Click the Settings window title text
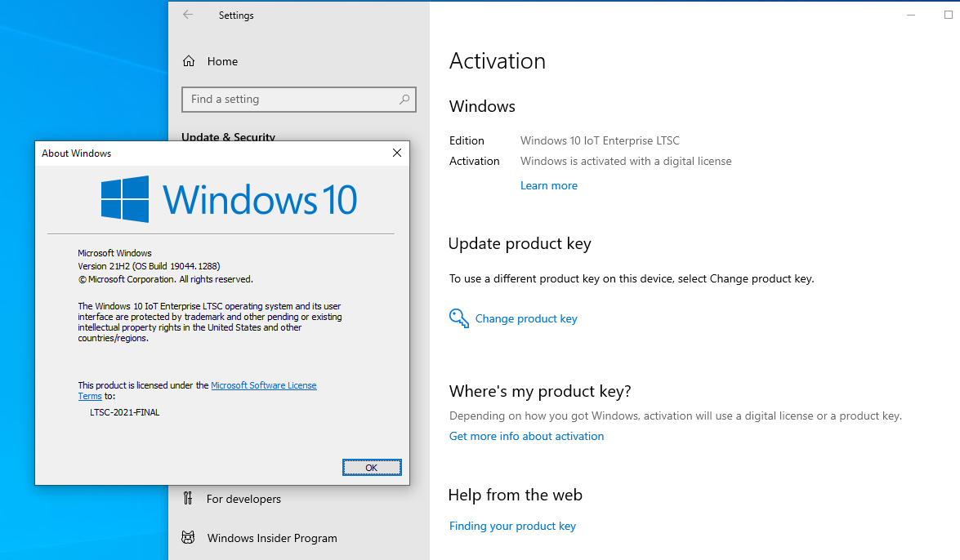The image size is (960, 560). pyautogui.click(x=236, y=16)
